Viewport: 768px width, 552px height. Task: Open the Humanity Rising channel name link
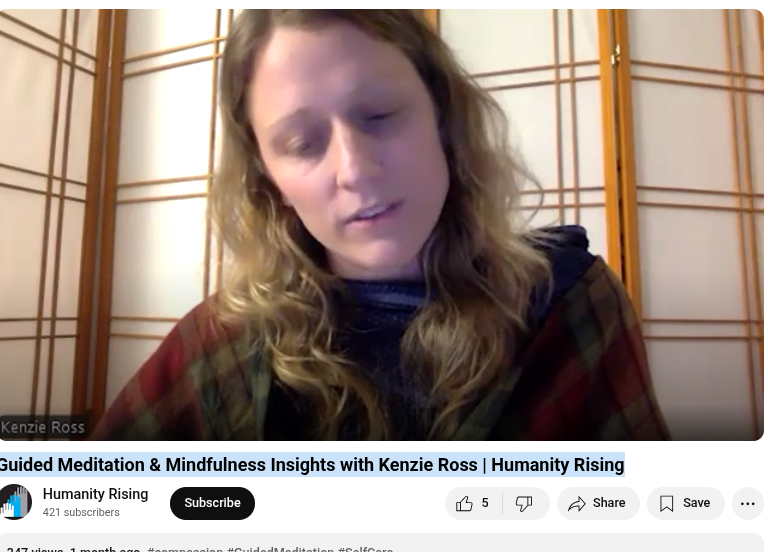point(95,494)
